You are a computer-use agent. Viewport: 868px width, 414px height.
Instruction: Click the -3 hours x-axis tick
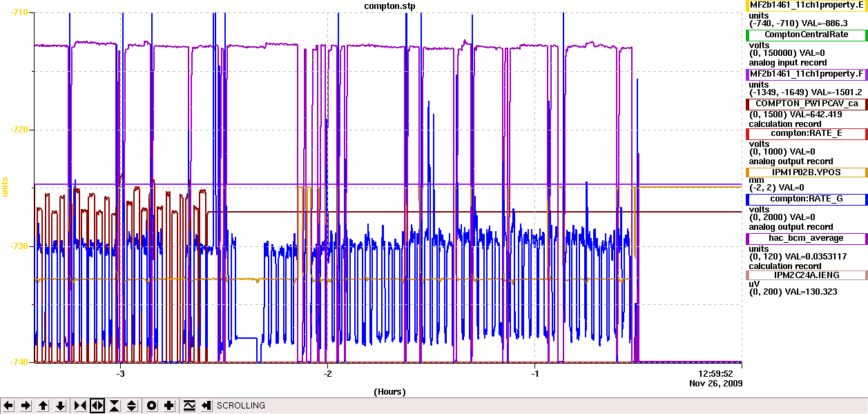point(120,373)
